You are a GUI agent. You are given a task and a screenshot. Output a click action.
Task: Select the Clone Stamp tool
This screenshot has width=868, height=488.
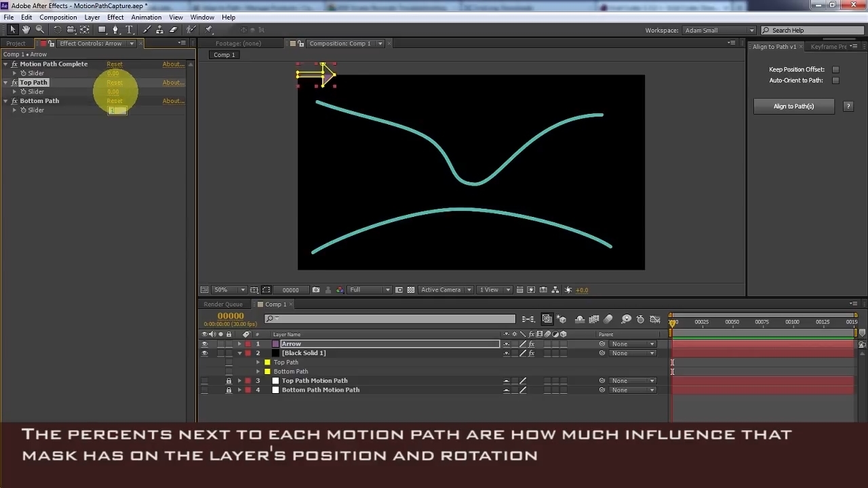click(159, 30)
